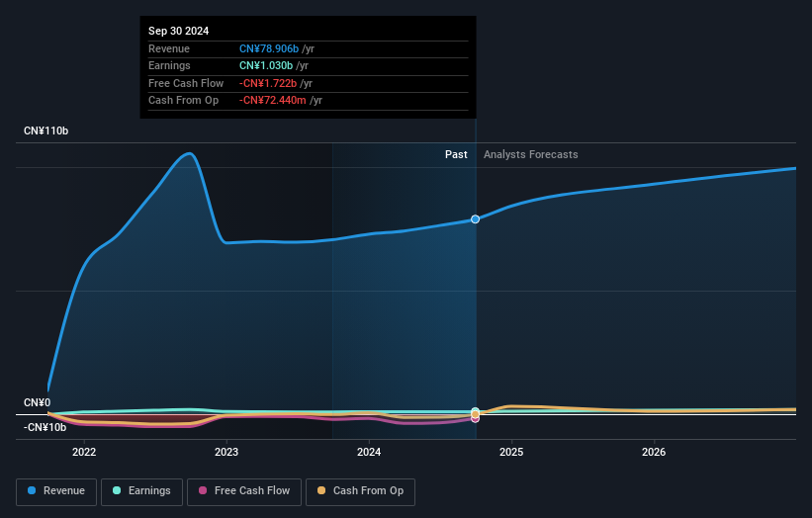This screenshot has width=812, height=518.
Task: Click the revenue peak in late 2022
Action: click(190, 153)
